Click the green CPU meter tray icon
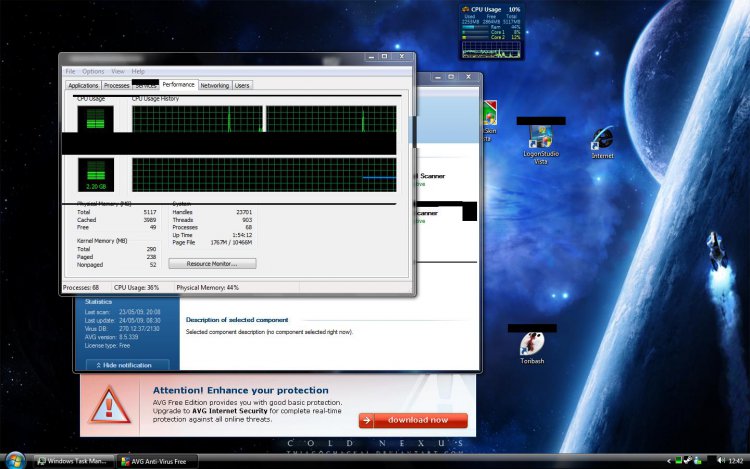Screen dimensions: 750x469 click(678, 460)
